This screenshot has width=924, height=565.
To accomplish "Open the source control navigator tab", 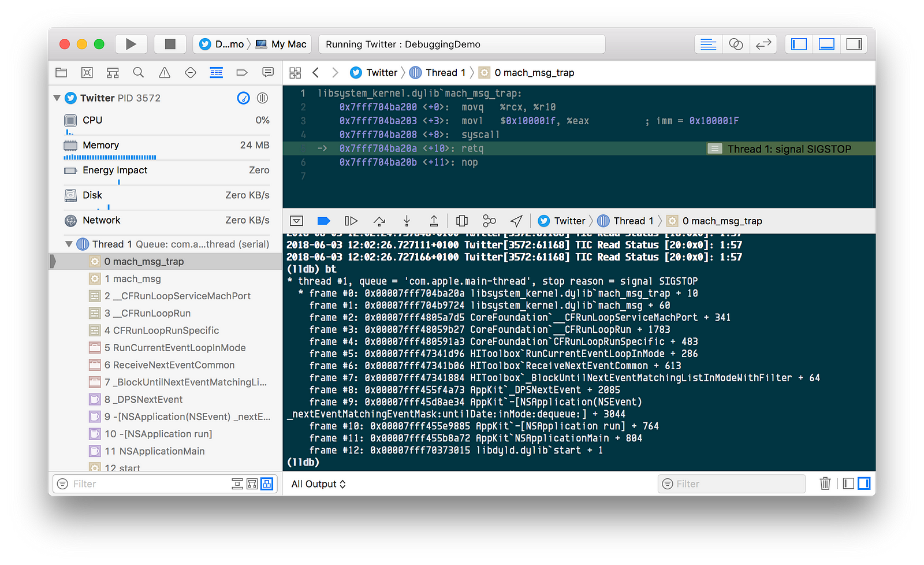I will (x=87, y=72).
